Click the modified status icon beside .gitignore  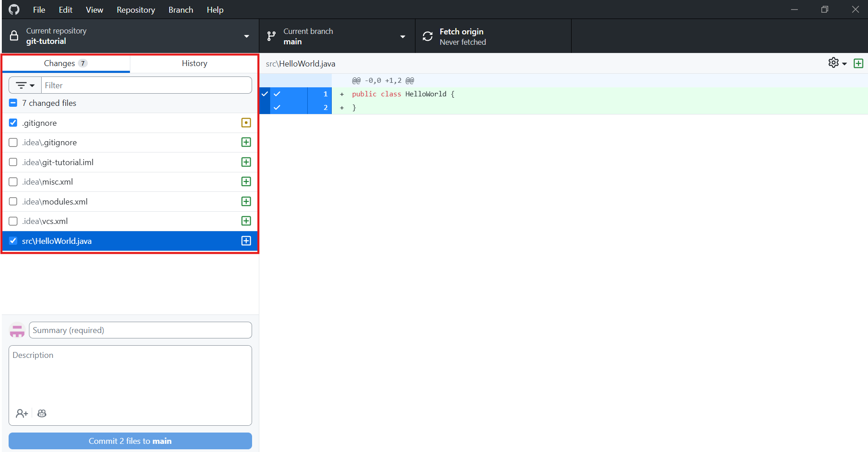(x=246, y=123)
